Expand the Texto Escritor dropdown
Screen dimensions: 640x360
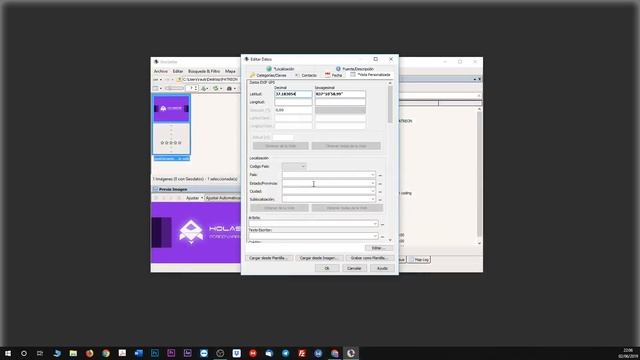[375, 236]
